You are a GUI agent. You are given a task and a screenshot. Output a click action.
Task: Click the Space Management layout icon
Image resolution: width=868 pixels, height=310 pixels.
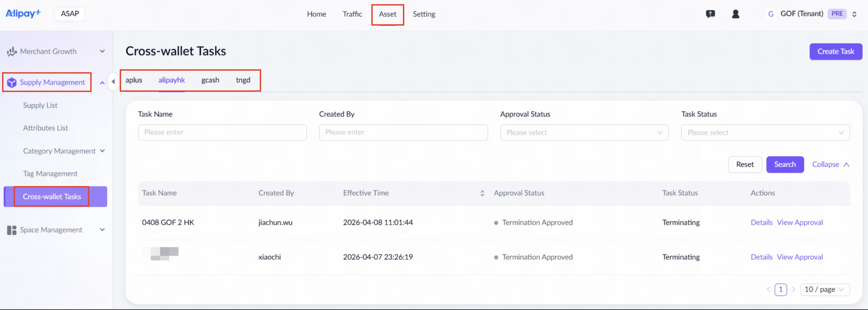click(12, 230)
